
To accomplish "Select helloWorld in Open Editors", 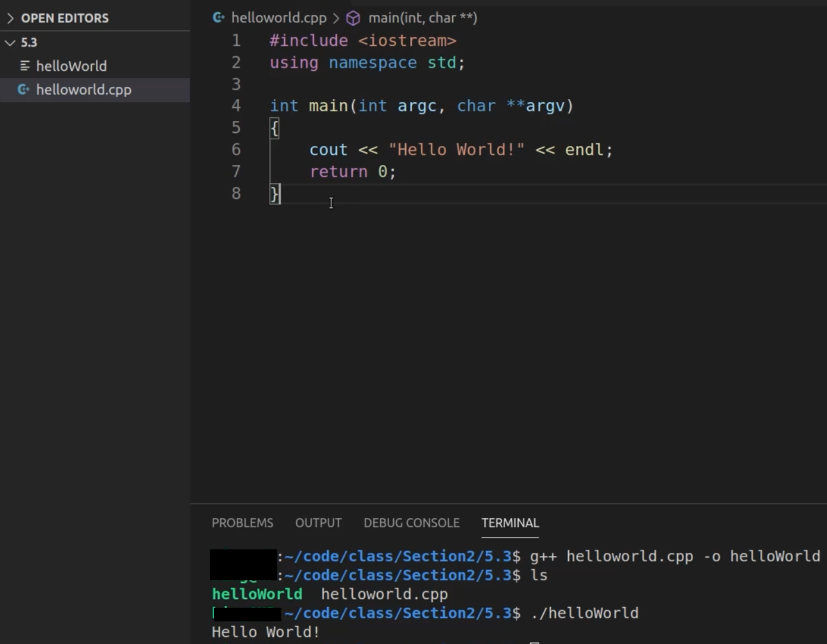I will tap(71, 65).
